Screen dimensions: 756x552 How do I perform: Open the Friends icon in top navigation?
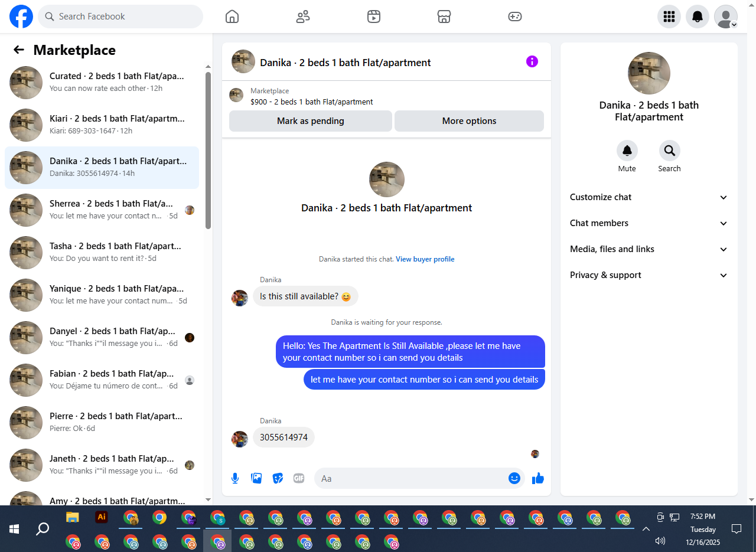[303, 17]
